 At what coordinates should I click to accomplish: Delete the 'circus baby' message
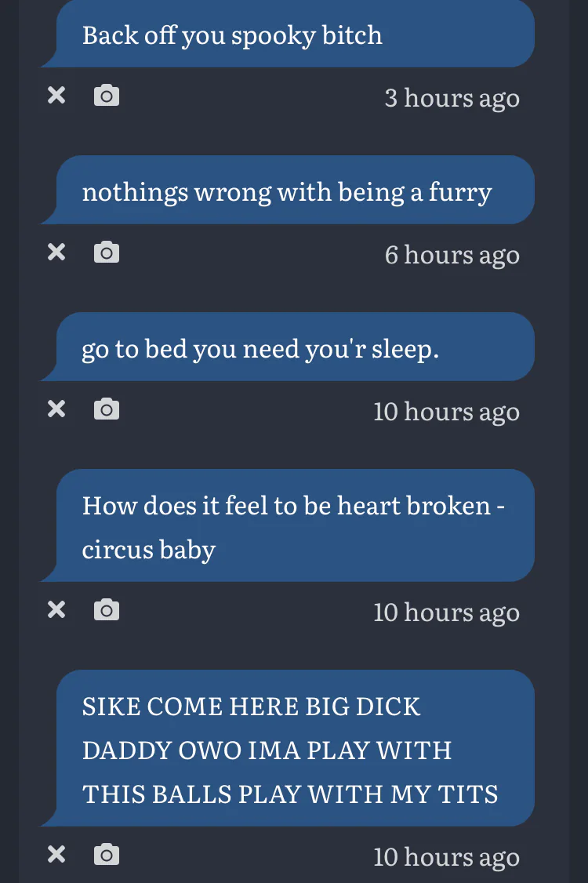[56, 609]
